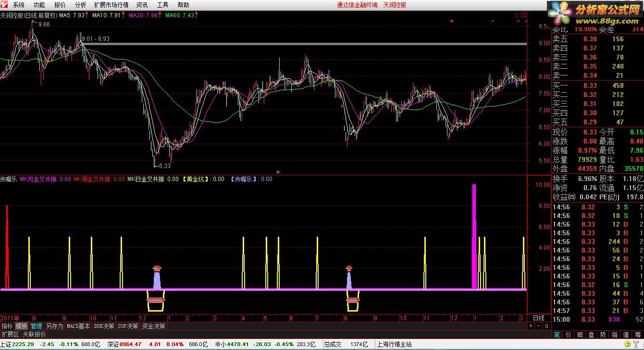
Task: Click the antenna connection icon in the status bar
Action: (636, 345)
